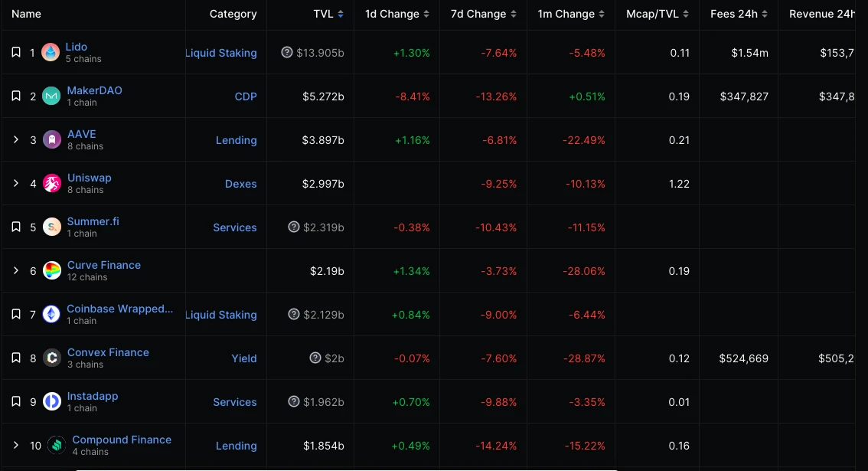Expand the Uniswap row details

pos(15,183)
